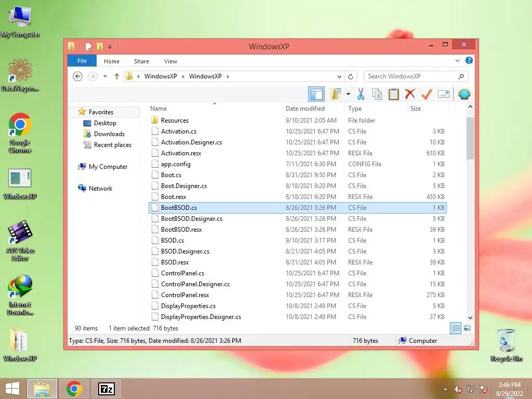Image resolution: width=532 pixels, height=399 pixels.
Task: Expand the chevron after the last WindowsXP breadcrumb
Action: (228, 77)
